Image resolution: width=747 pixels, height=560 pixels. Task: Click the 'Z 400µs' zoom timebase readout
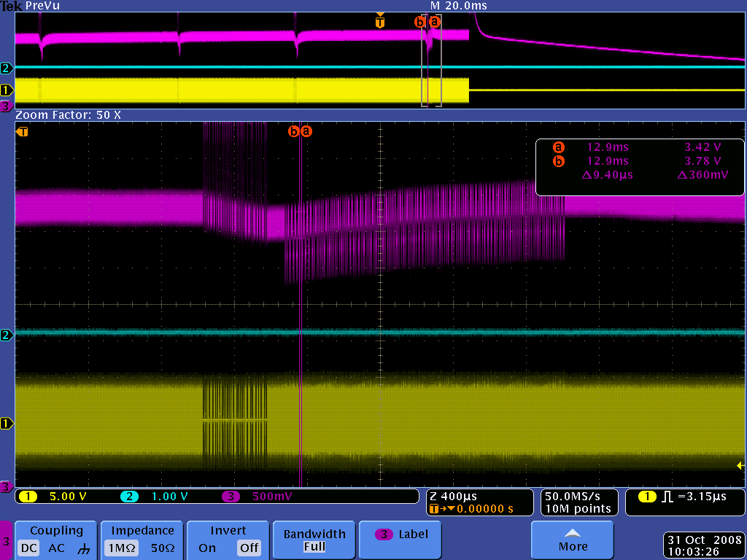(x=454, y=497)
